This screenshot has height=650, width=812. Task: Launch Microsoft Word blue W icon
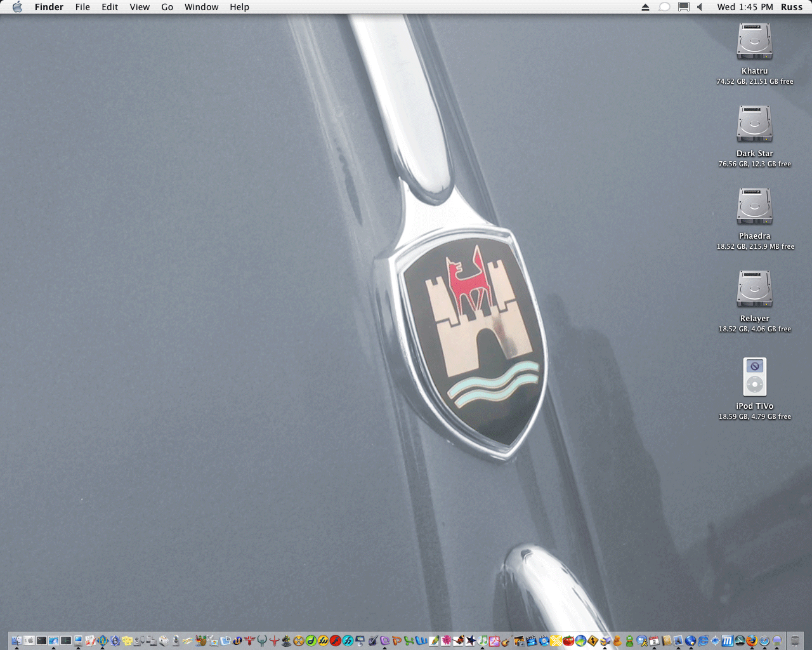pyautogui.click(x=421, y=640)
